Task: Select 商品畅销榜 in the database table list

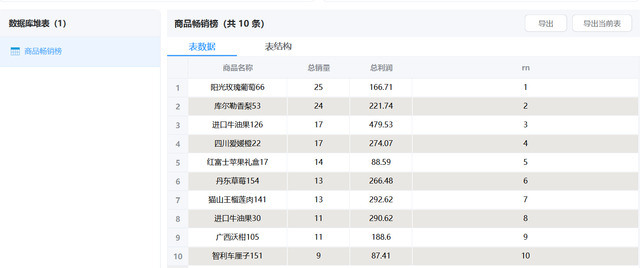Action: pos(43,52)
